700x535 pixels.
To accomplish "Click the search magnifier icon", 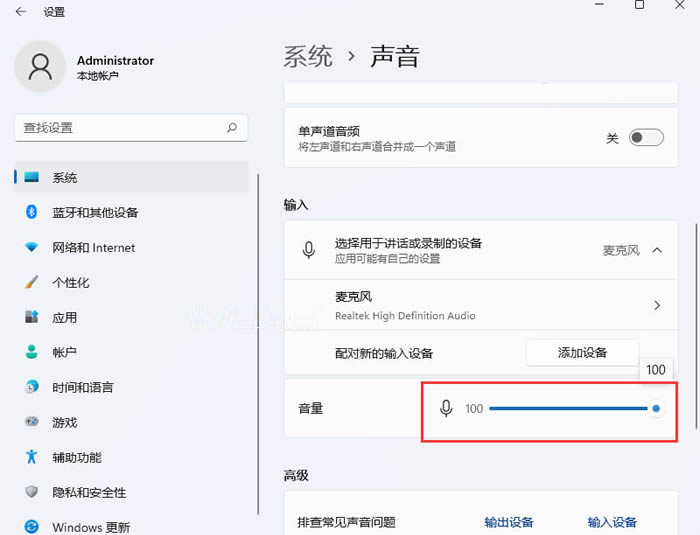I will (x=232, y=128).
